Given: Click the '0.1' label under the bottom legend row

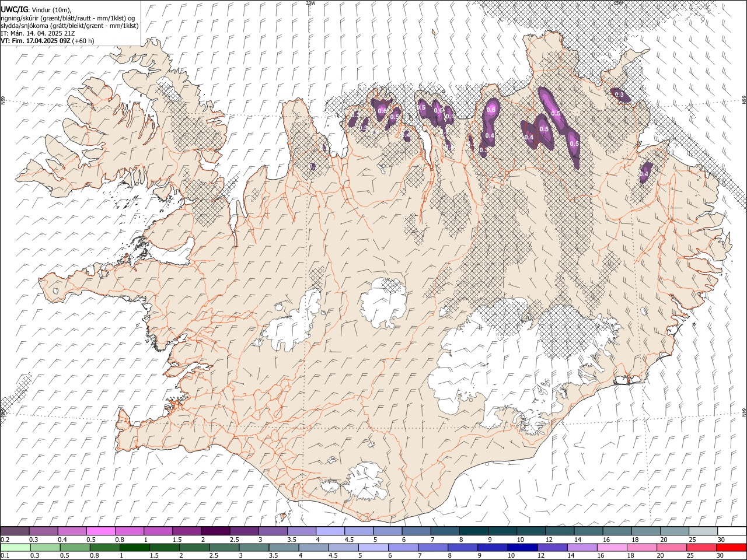Looking at the screenshot, I should click(x=4, y=556).
